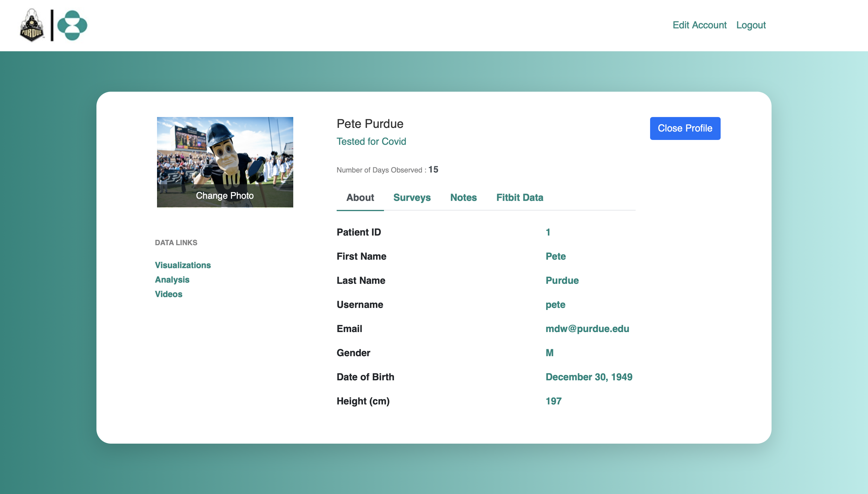Click the Patient ID value 1
The width and height of the screenshot is (868, 494).
pyautogui.click(x=548, y=232)
